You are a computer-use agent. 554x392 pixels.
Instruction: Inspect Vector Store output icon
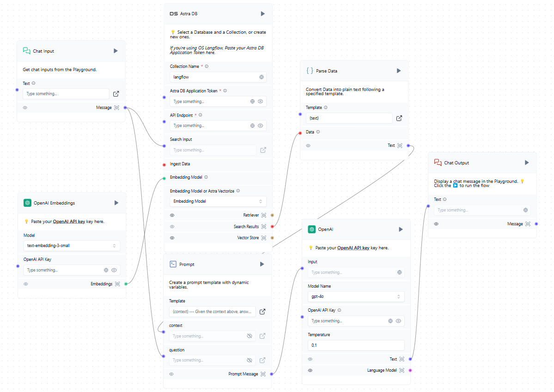pos(263,238)
